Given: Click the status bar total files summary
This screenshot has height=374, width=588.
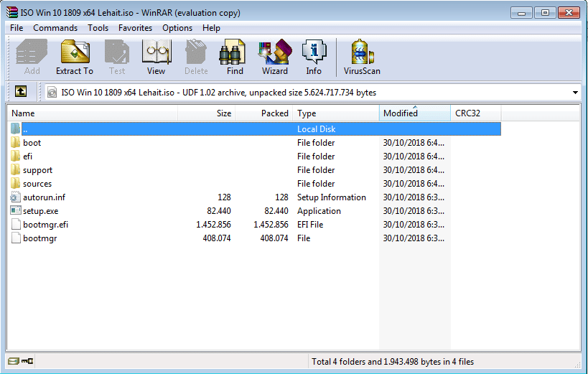Looking at the screenshot, I should (393, 362).
